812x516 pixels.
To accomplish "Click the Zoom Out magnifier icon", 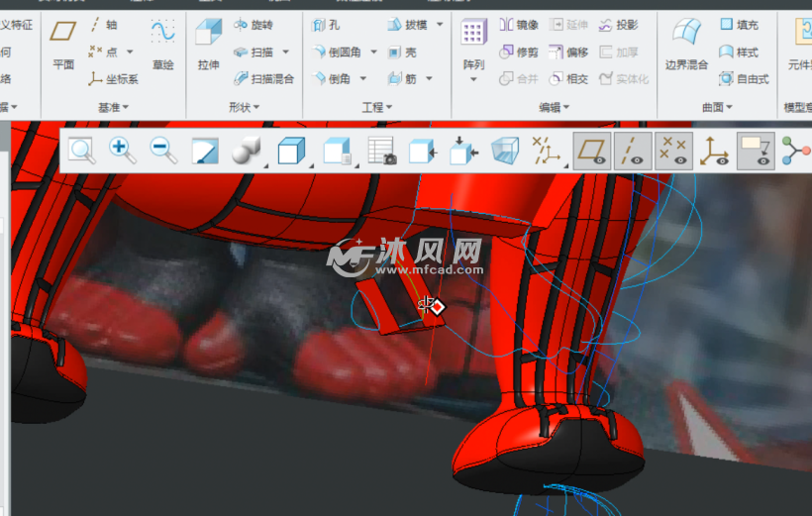I will (163, 151).
